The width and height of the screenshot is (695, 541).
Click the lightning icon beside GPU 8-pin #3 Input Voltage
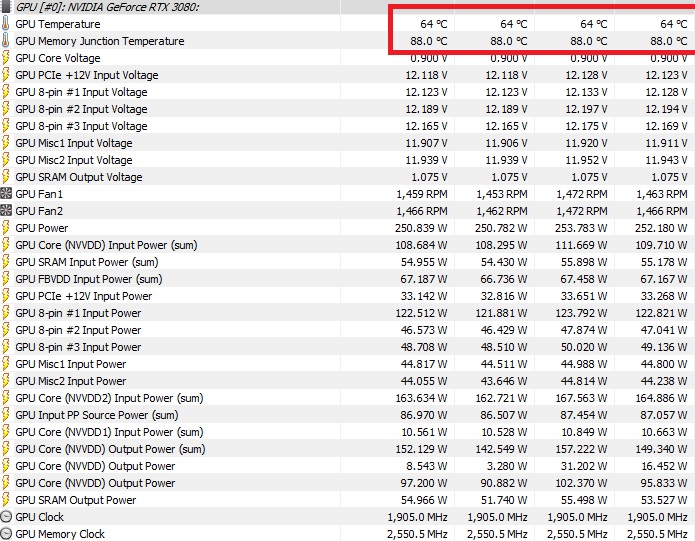(x=5, y=125)
